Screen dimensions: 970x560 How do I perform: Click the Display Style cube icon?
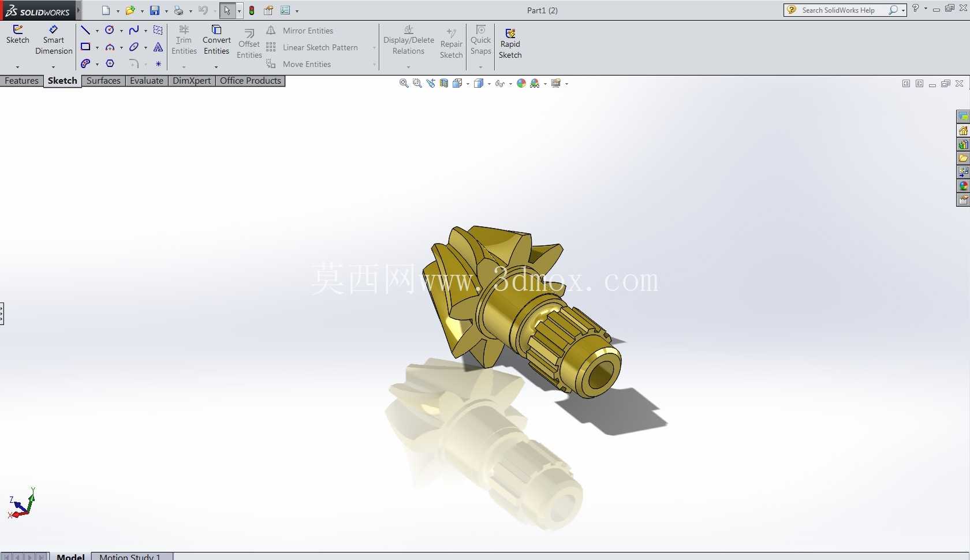(479, 84)
